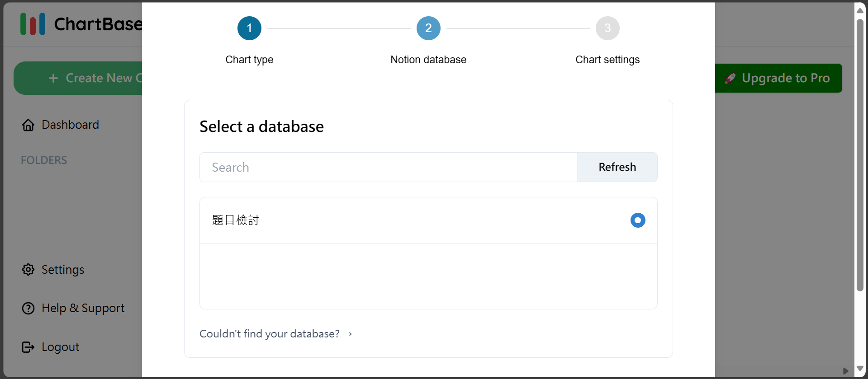The height and width of the screenshot is (379, 868).
Task: Click the vertical scrollbar thumb
Action: pos(860,155)
